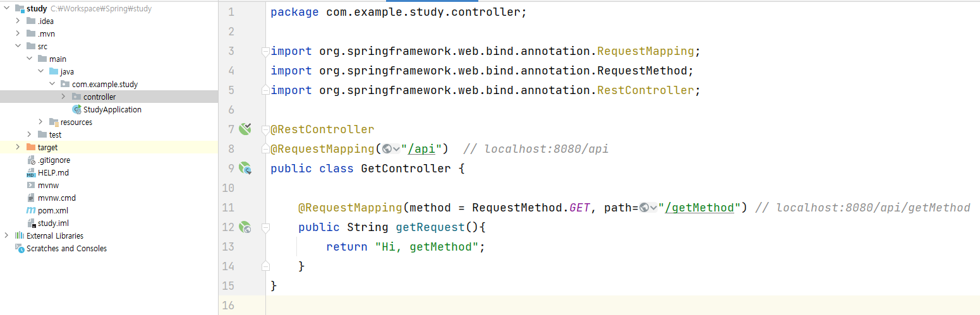The width and height of the screenshot is (980, 315).
Task: Select the StudyApplication class file
Action: point(112,110)
